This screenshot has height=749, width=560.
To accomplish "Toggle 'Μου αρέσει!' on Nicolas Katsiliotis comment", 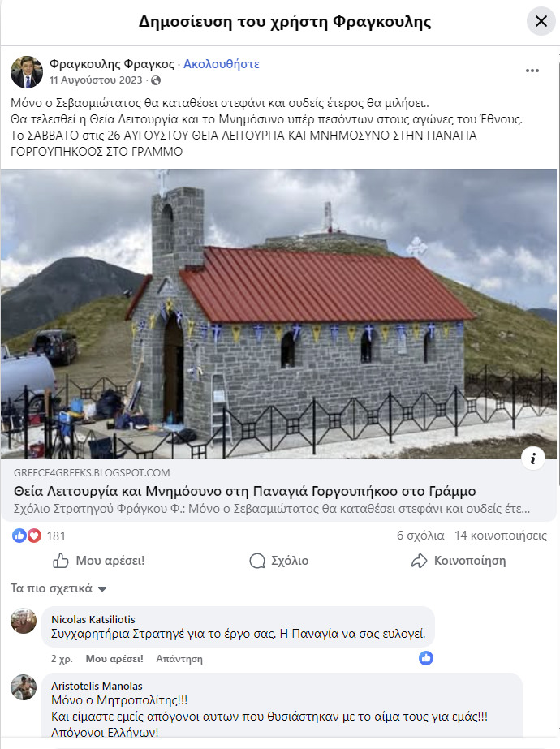I will pos(114,659).
